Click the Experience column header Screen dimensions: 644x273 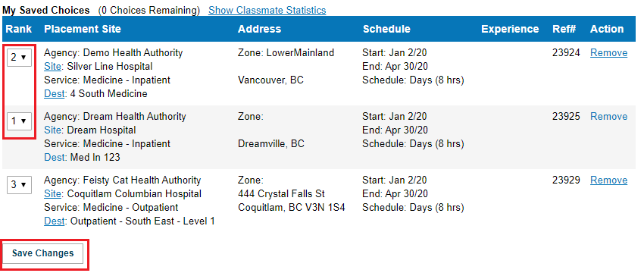tap(510, 29)
